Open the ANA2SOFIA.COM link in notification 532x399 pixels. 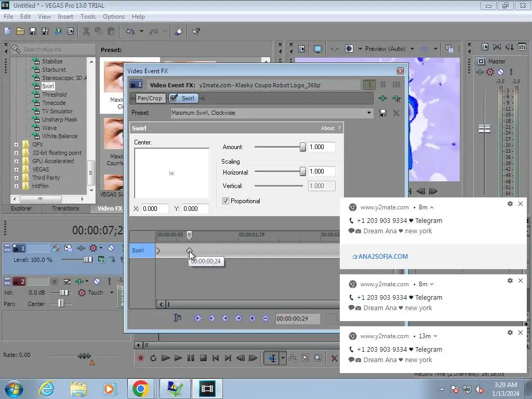(380, 257)
